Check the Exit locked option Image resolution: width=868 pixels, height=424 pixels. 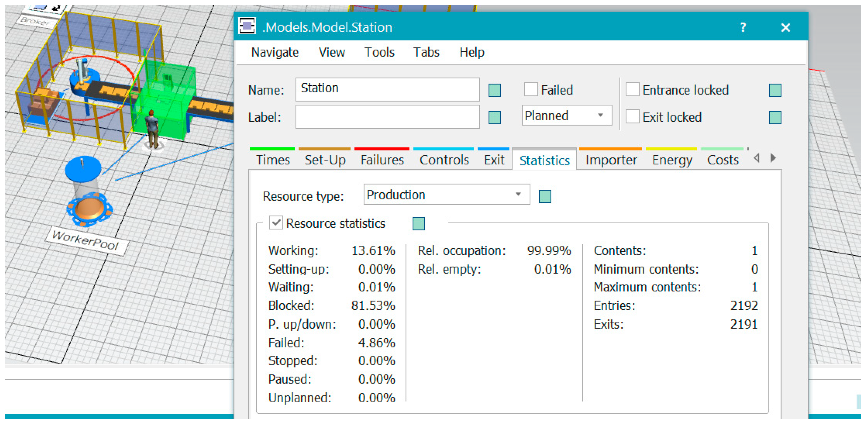pyautogui.click(x=632, y=117)
